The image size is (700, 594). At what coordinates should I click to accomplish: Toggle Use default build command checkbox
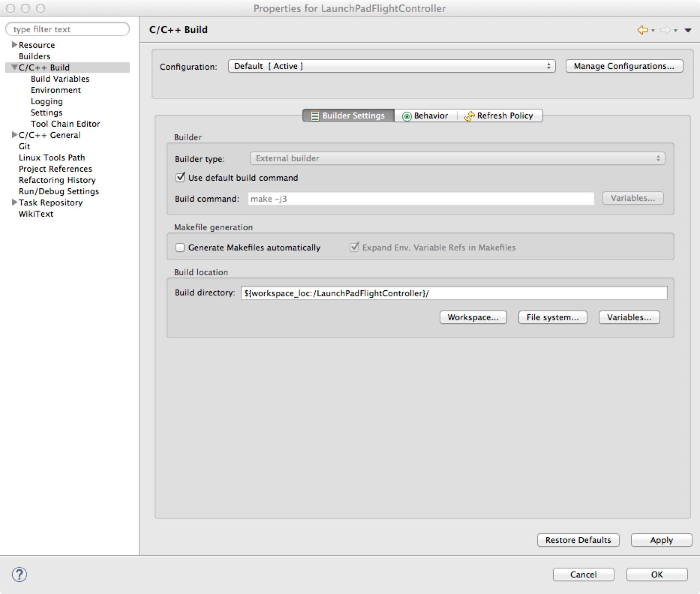pyautogui.click(x=180, y=177)
